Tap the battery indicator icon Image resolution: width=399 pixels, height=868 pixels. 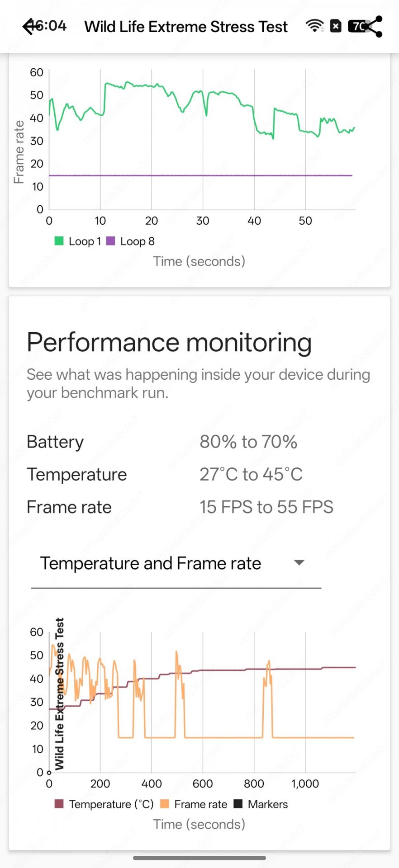pyautogui.click(x=357, y=26)
